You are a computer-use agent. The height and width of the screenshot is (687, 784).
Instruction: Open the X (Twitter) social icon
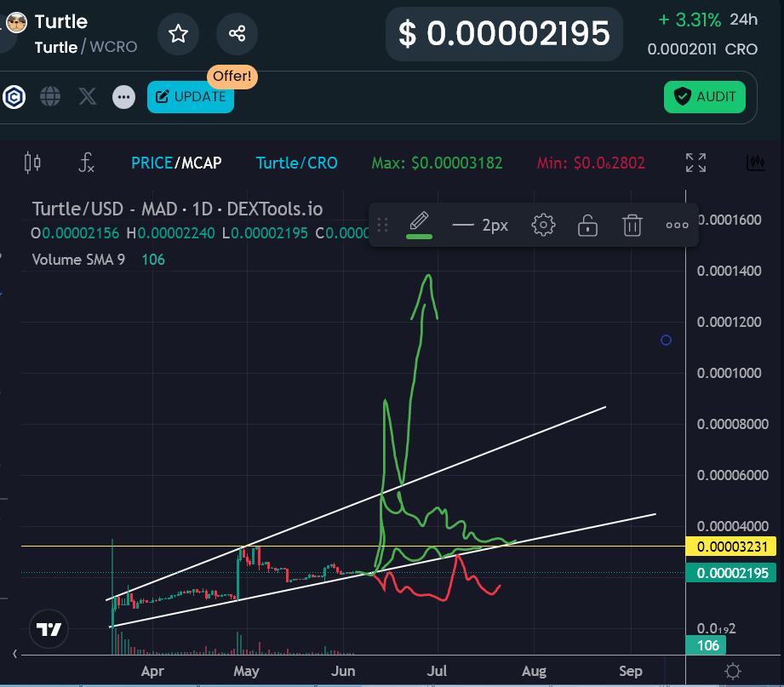click(88, 96)
